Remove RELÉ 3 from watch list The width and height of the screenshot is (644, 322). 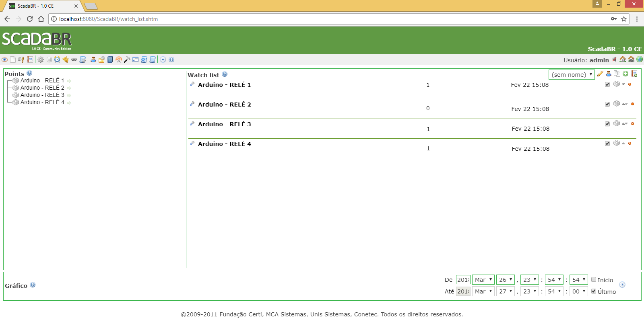pos(633,124)
